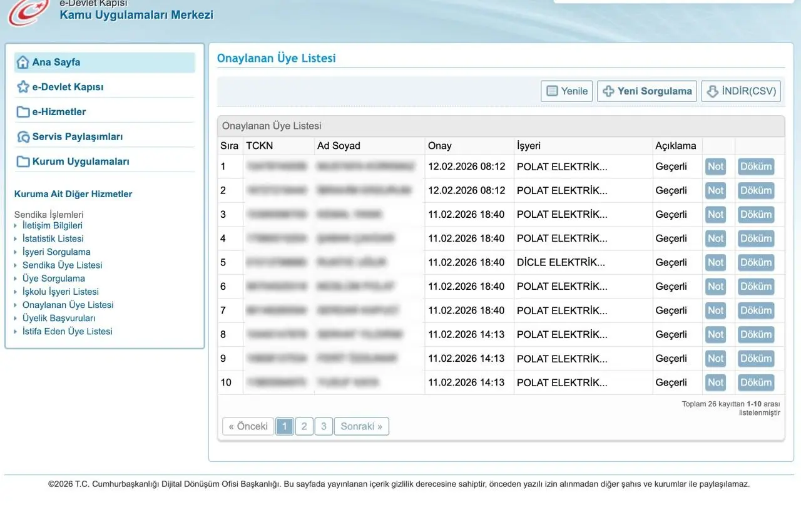Viewport: 801px width, 532px height.
Task: Jump to page 3 of the list
Action: point(324,426)
